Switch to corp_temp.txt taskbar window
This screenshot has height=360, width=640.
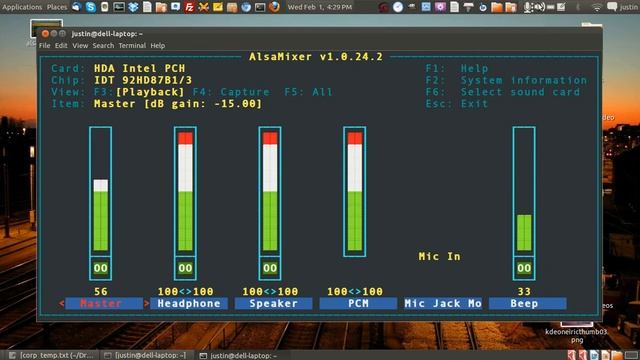(x=52, y=355)
